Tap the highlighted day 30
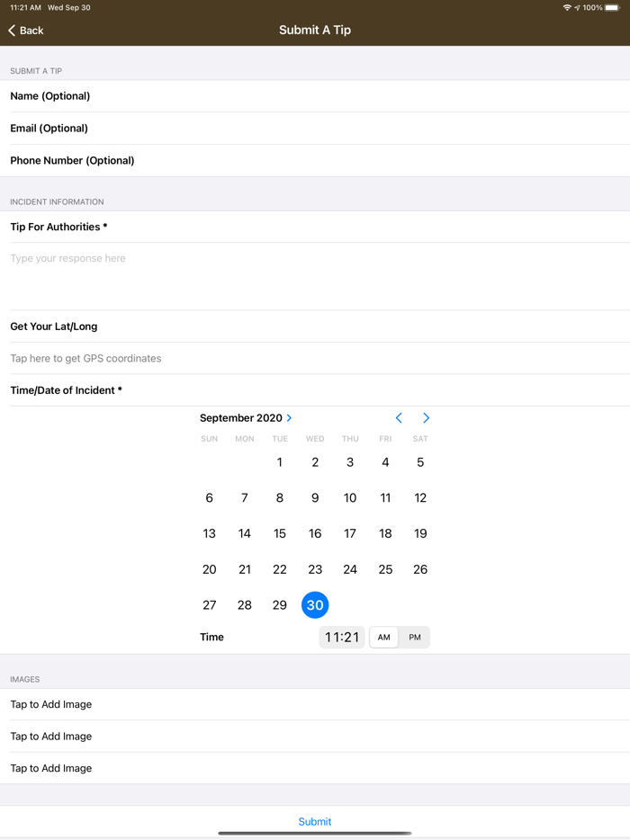Viewport: 630px width, 840px height. 315,605
